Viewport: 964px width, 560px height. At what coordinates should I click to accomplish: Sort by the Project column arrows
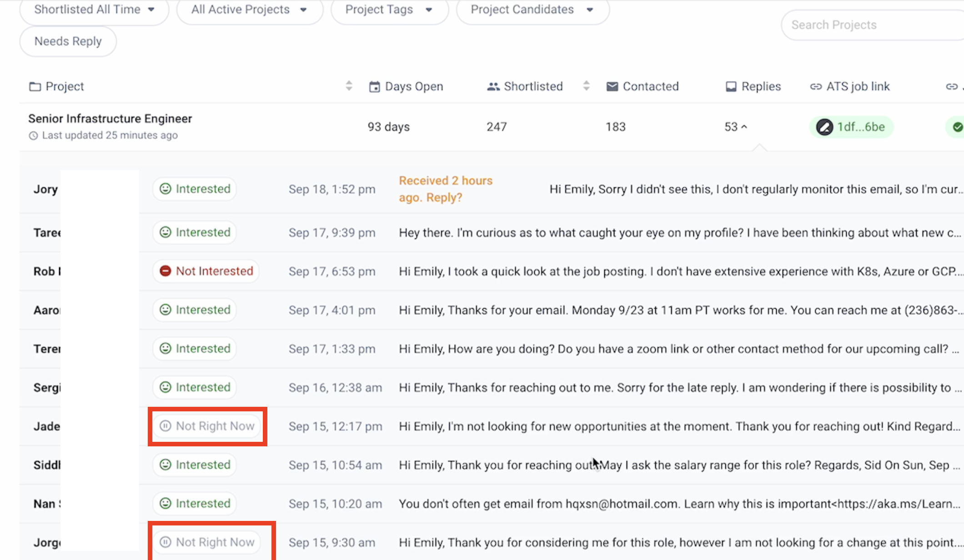[x=349, y=85]
